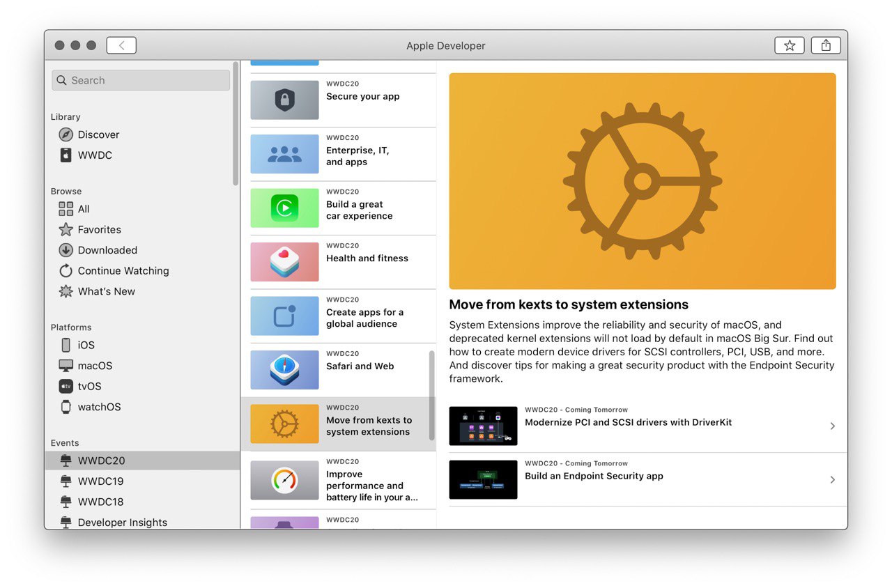This screenshot has height=588, width=892.
Task: Open Create apps for global audience thumbnail
Action: [x=284, y=316]
